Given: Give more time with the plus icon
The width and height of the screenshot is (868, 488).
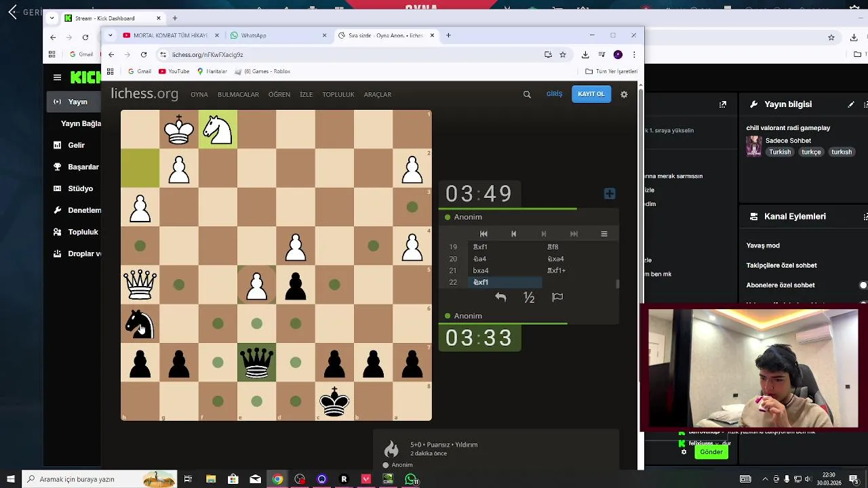Looking at the screenshot, I should click(x=610, y=194).
